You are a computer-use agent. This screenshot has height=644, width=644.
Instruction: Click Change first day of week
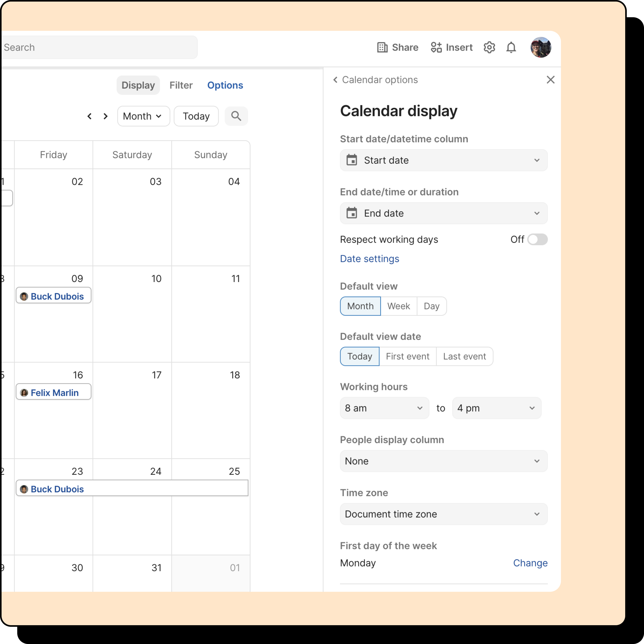[530, 563]
